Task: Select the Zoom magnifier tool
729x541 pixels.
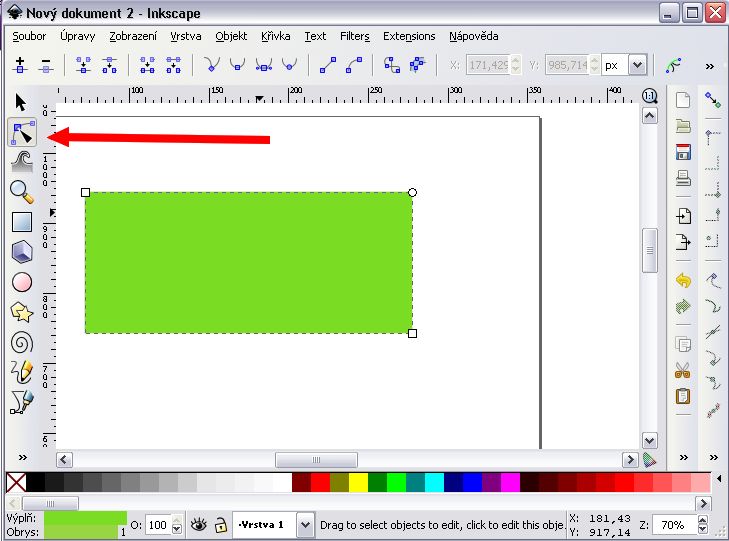Action: pos(22,192)
